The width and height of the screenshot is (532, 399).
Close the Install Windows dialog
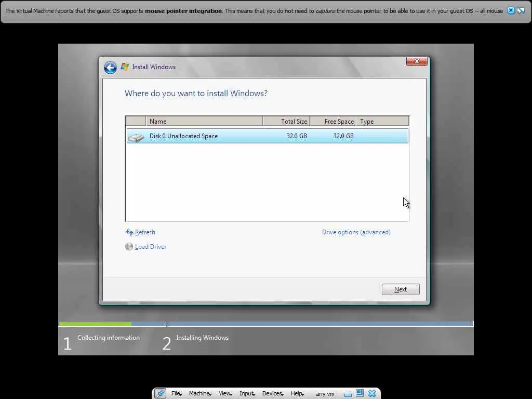point(417,61)
